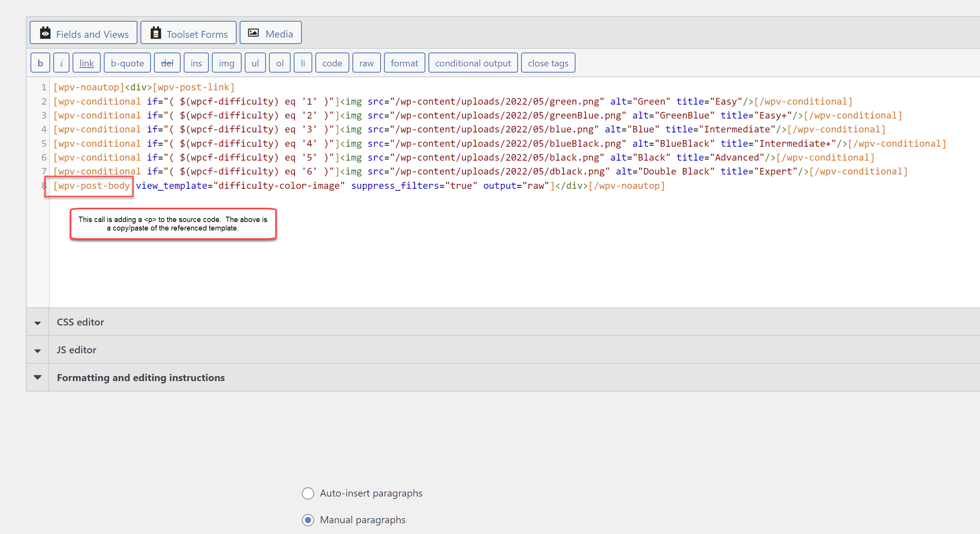The image size is (980, 534).
Task: Expand the JS editor section arrow
Action: 37,350
